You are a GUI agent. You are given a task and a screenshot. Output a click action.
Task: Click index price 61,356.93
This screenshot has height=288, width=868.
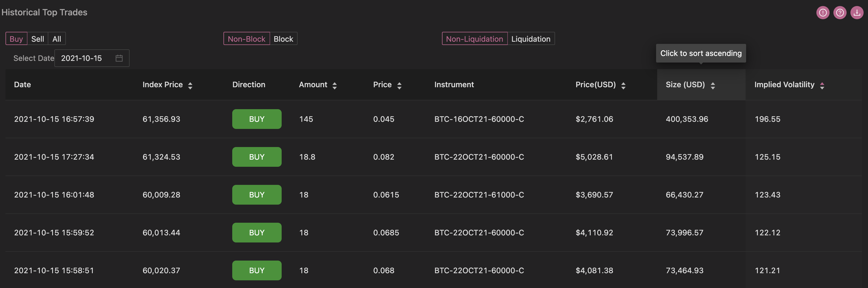click(161, 119)
